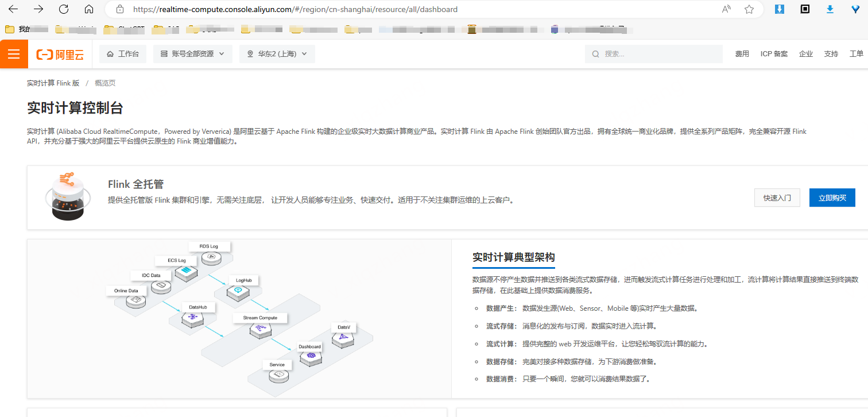Screen dimensions: 868x417
Task: Open browser downloads arrow icon
Action: tap(830, 9)
